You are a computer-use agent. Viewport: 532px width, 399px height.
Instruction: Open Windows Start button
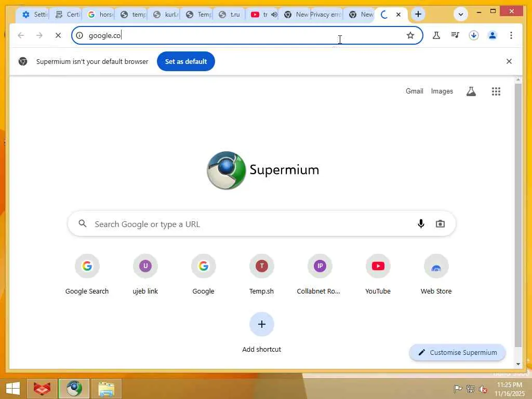click(x=13, y=389)
